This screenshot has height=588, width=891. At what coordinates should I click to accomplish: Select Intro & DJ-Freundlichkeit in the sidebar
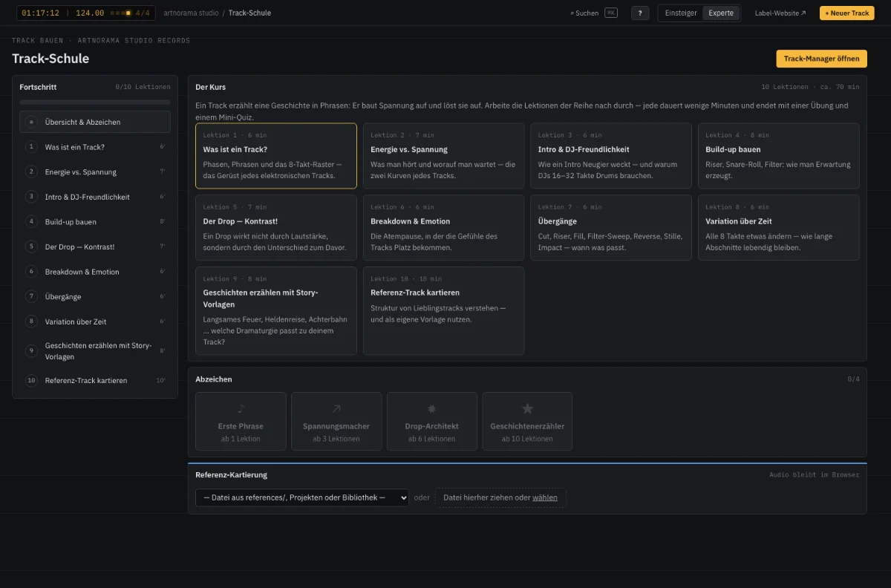point(95,197)
